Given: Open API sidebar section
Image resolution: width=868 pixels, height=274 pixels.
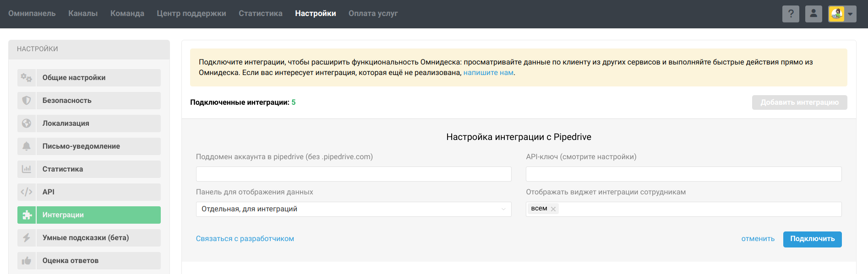Looking at the screenshot, I should click(x=89, y=192).
